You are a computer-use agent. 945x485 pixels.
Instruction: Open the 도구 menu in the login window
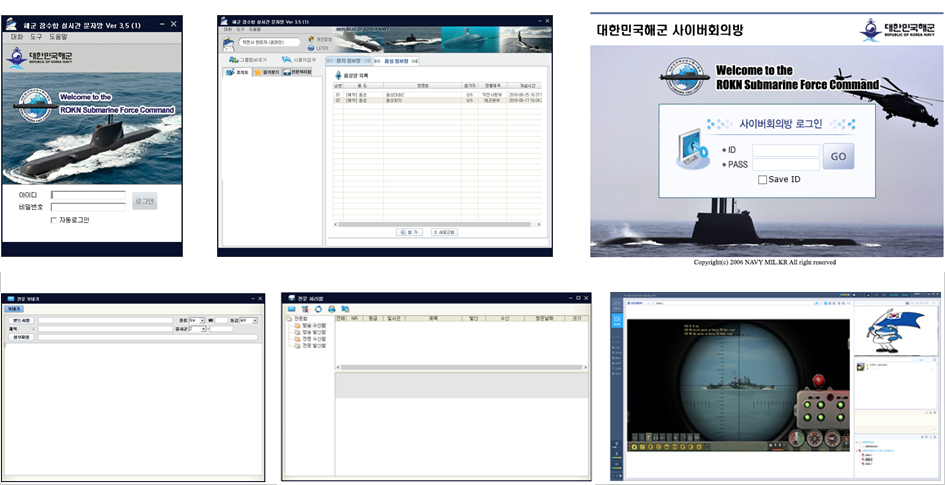36,37
